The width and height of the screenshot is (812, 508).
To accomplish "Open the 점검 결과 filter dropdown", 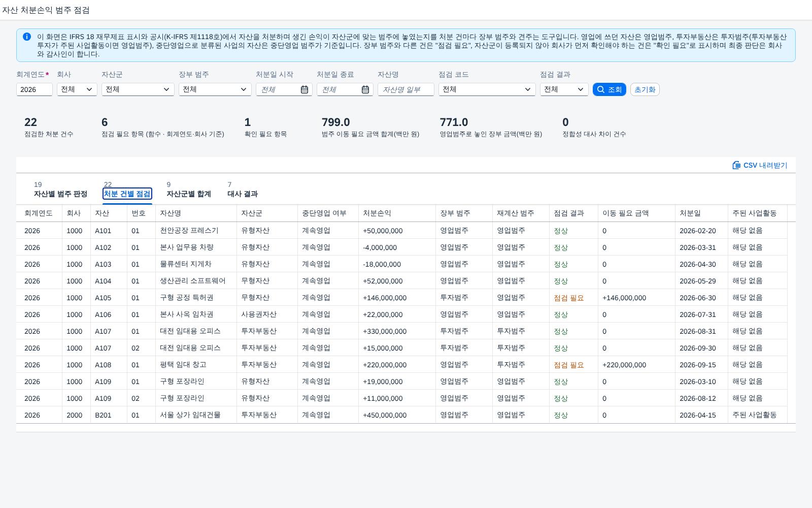I will pyautogui.click(x=564, y=89).
